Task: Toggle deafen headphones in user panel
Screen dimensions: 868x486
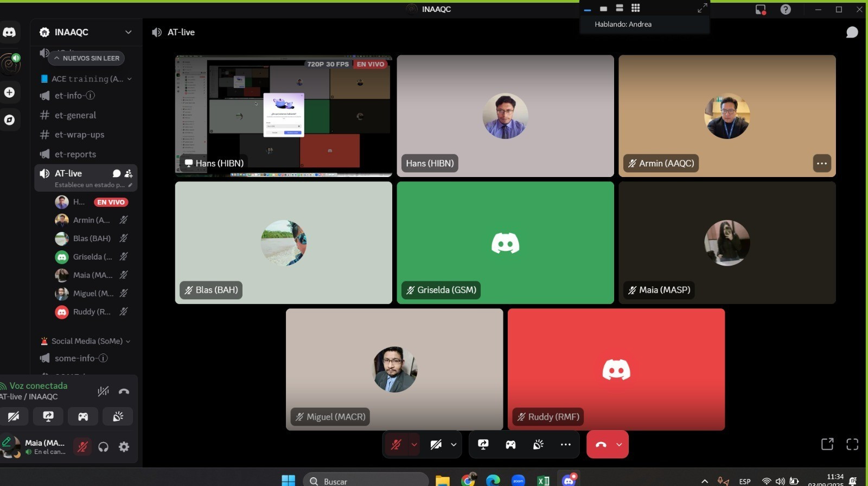Action: [103, 447]
